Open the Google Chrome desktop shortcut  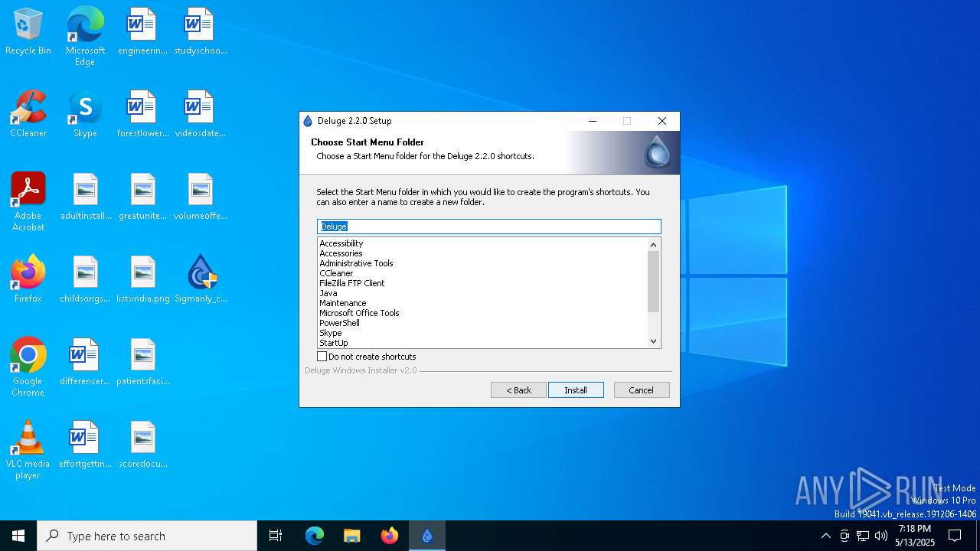(x=28, y=367)
